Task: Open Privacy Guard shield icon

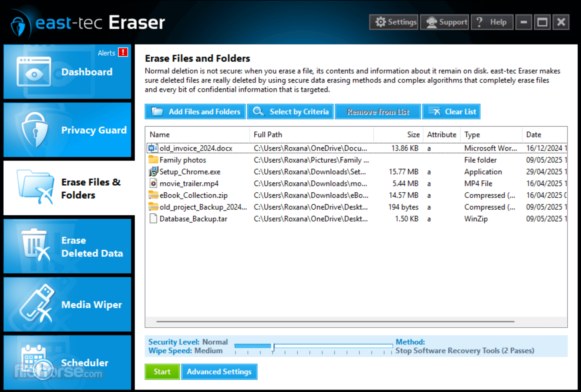Action: click(x=35, y=130)
